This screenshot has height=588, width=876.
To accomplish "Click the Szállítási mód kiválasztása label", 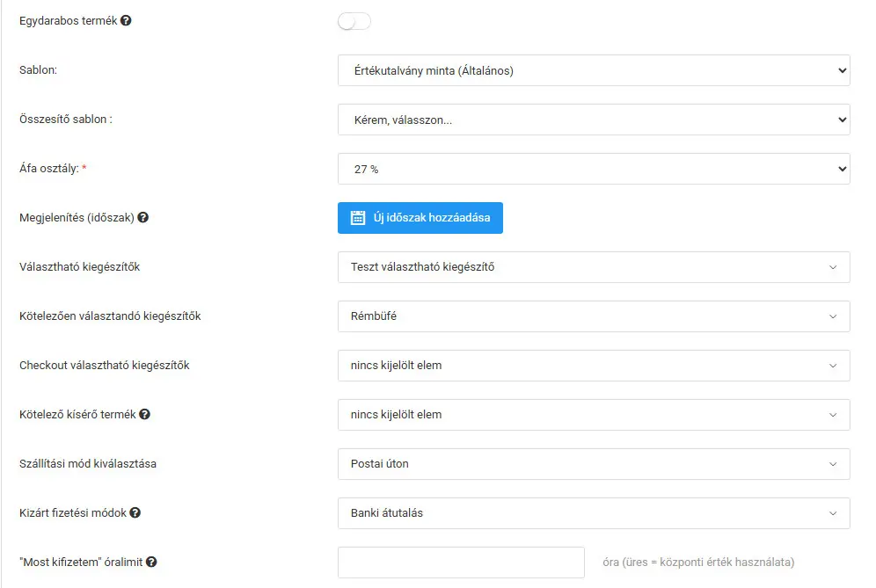I will 88,463.
